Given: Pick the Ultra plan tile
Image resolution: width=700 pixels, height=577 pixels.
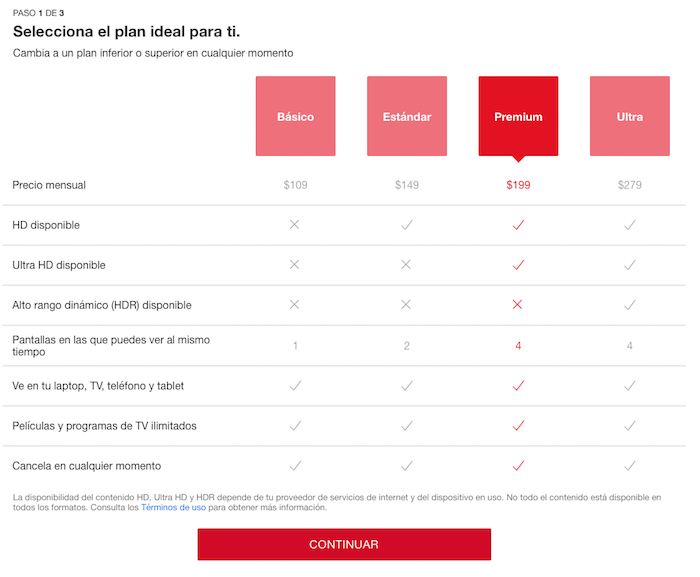Looking at the screenshot, I should (630, 117).
